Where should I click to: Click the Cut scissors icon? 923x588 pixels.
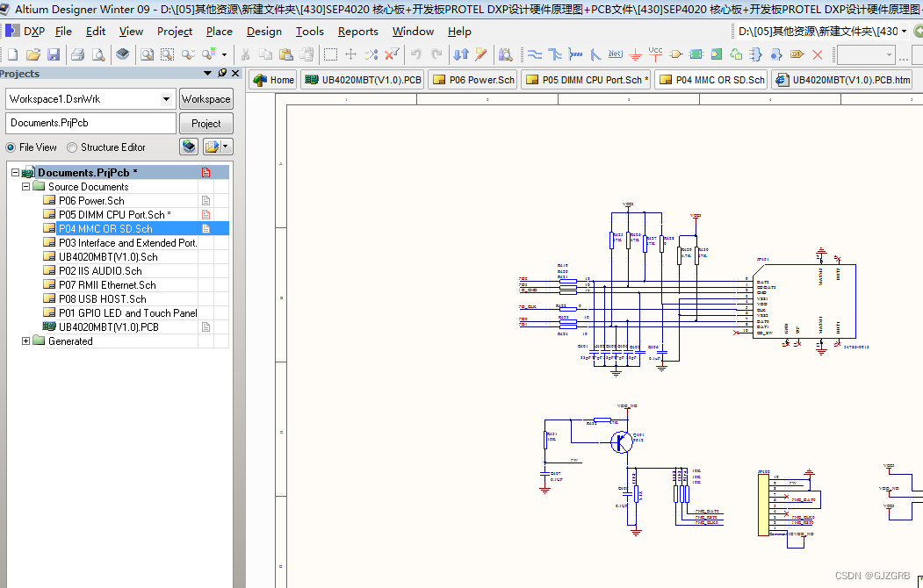tap(246, 54)
